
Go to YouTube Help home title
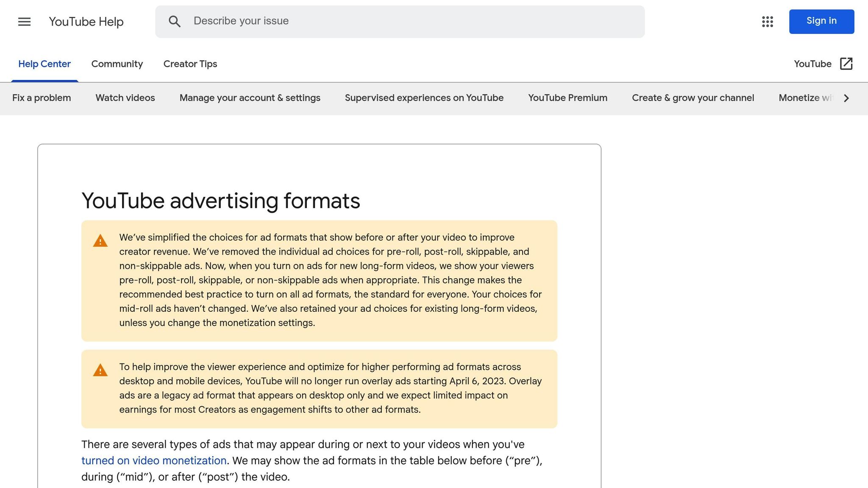[x=86, y=22]
